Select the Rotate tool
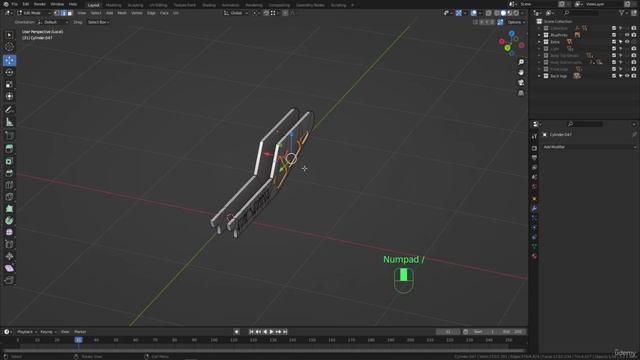 click(x=9, y=72)
